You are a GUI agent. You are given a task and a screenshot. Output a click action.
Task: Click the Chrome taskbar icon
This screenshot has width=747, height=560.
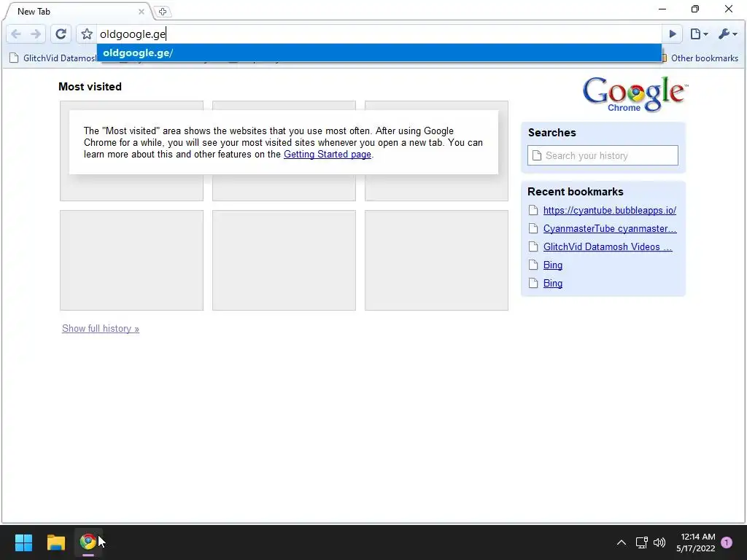pyautogui.click(x=88, y=542)
